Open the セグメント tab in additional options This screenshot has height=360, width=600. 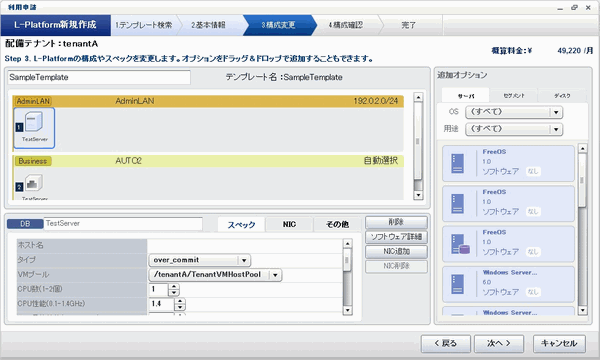[514, 96]
